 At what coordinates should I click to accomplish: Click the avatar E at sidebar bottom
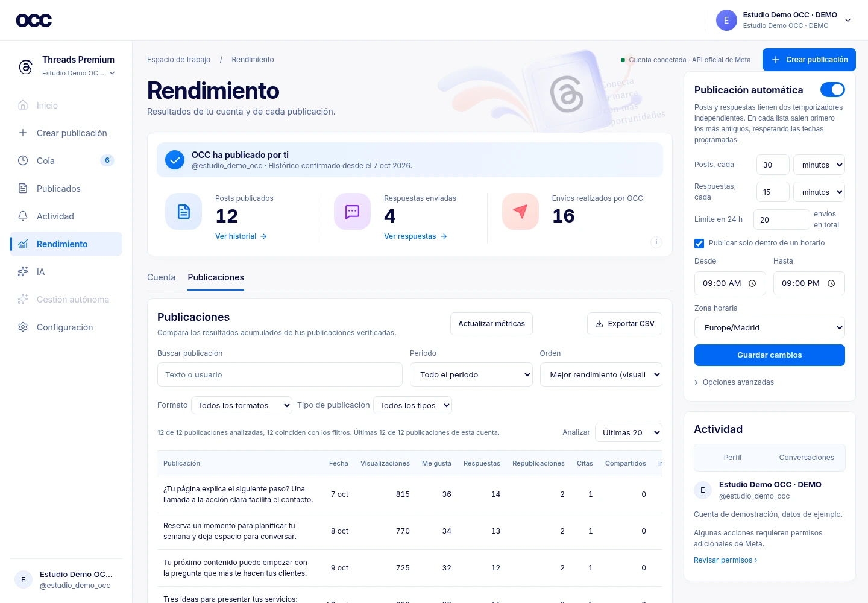coord(24,579)
